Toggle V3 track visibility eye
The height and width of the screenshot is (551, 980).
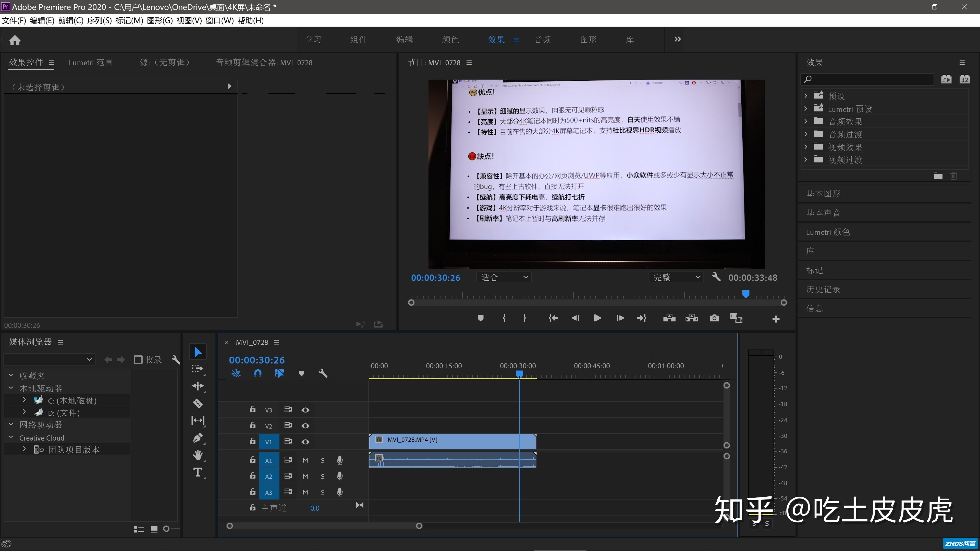pos(305,410)
